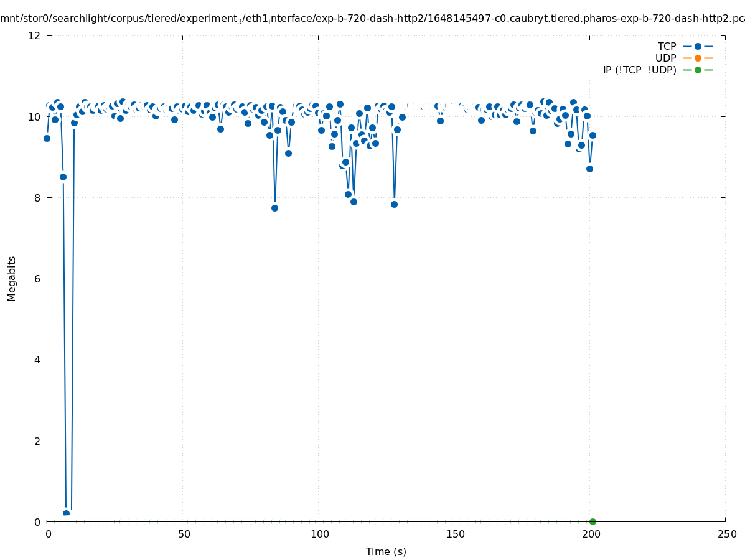The height and width of the screenshot is (560, 745).
Task: Select the TCP legend label
Action: coord(667,46)
